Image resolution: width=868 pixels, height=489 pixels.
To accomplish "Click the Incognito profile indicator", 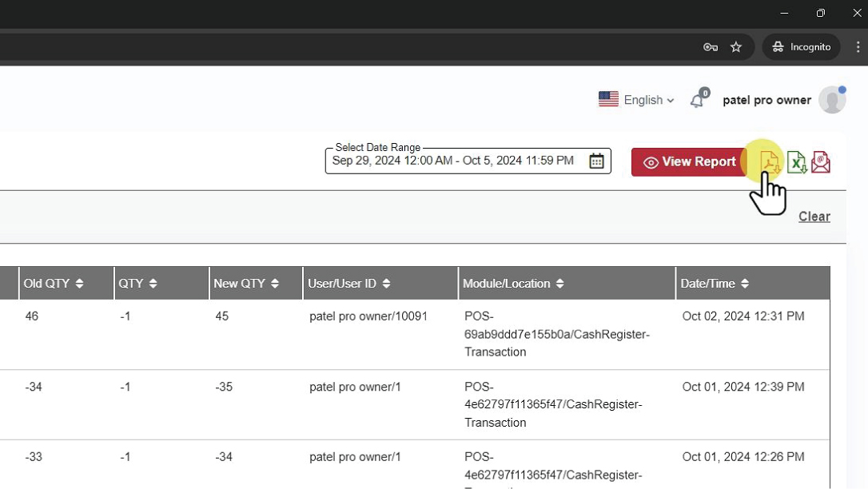I will click(x=802, y=47).
